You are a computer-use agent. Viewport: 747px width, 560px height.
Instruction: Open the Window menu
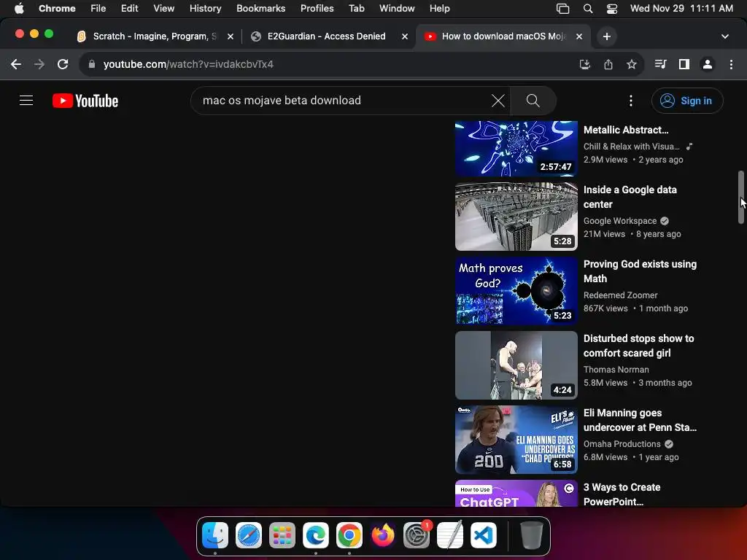tap(397, 8)
